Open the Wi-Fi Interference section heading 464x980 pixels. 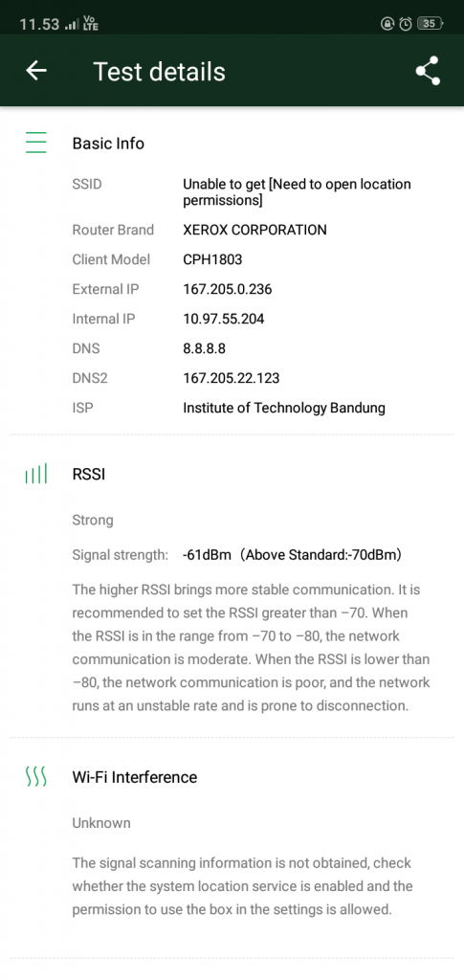coord(135,777)
